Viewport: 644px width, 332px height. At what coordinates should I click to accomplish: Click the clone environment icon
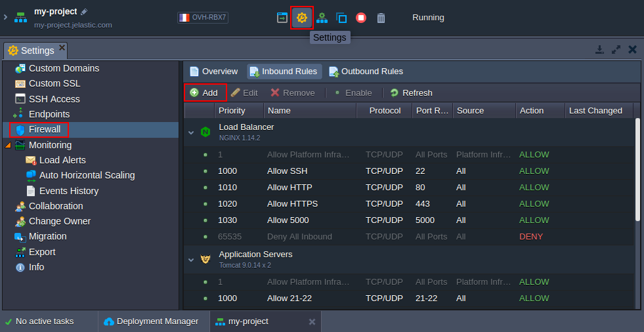341,18
